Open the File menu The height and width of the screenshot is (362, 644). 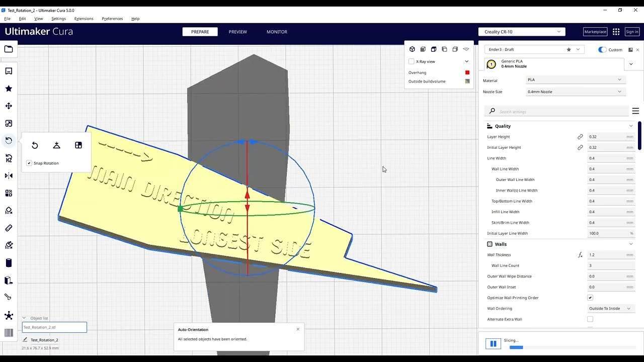click(7, 19)
